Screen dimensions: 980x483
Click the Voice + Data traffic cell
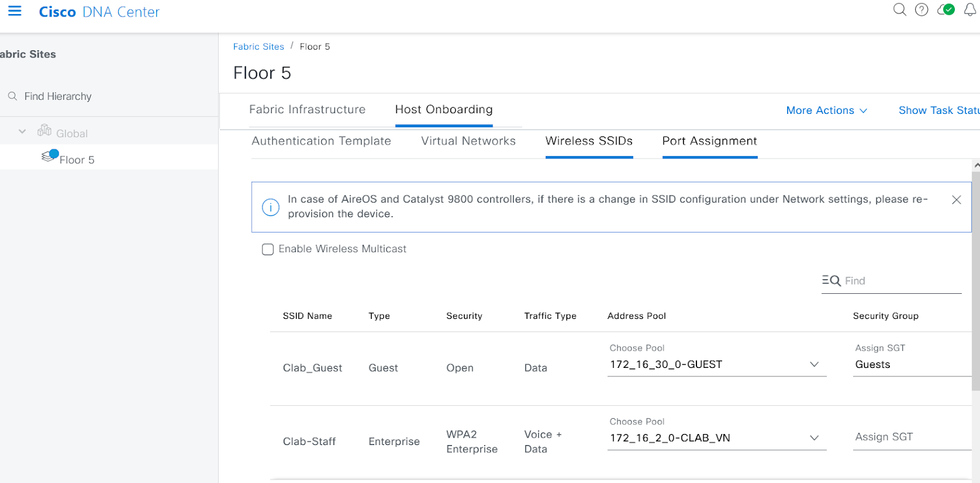(543, 441)
